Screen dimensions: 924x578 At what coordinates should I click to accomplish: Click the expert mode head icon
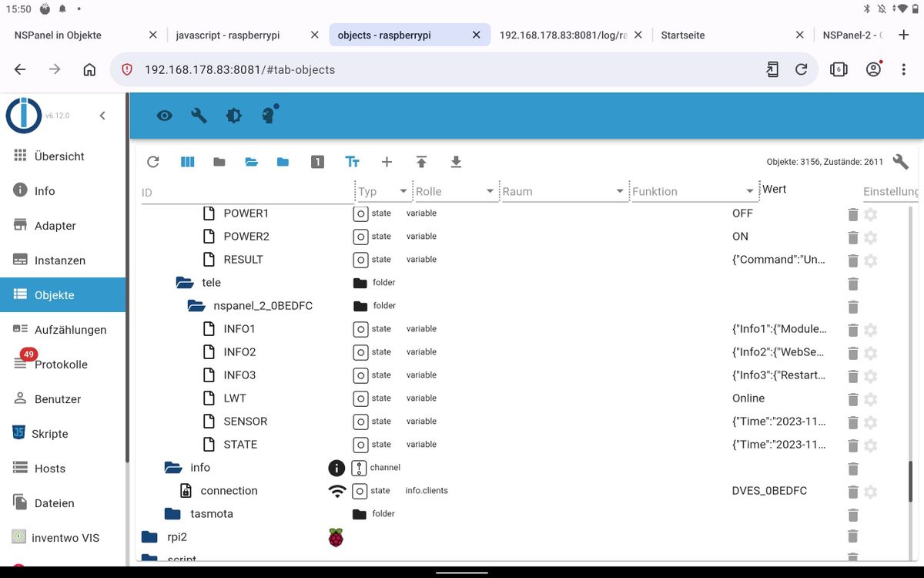click(269, 115)
